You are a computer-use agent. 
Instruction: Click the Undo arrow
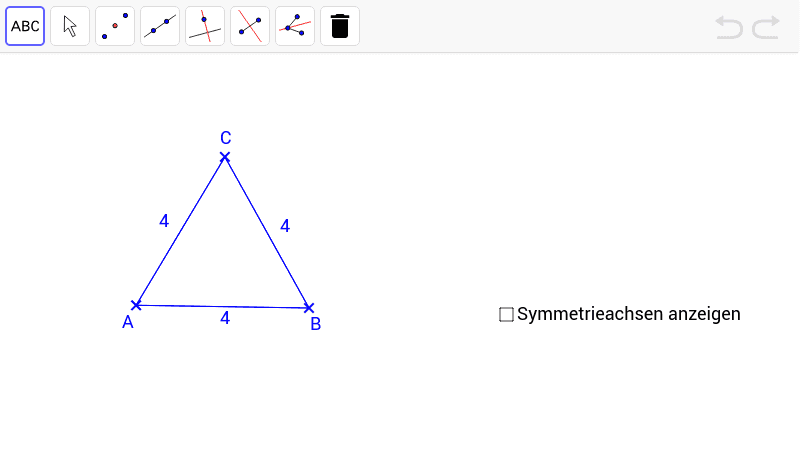tap(729, 27)
